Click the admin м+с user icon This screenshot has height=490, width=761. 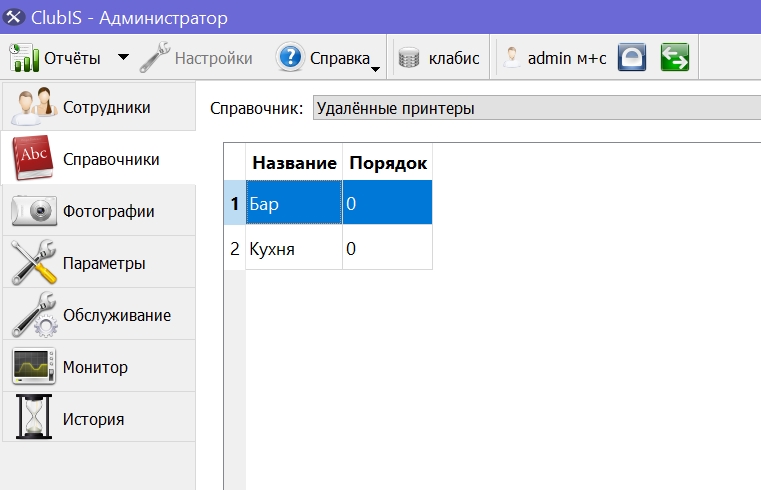[x=512, y=58]
